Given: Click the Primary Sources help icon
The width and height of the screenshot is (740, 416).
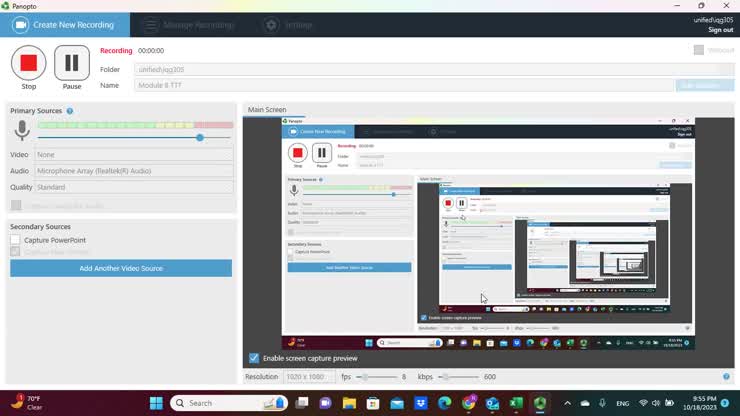Looking at the screenshot, I should coord(70,111).
